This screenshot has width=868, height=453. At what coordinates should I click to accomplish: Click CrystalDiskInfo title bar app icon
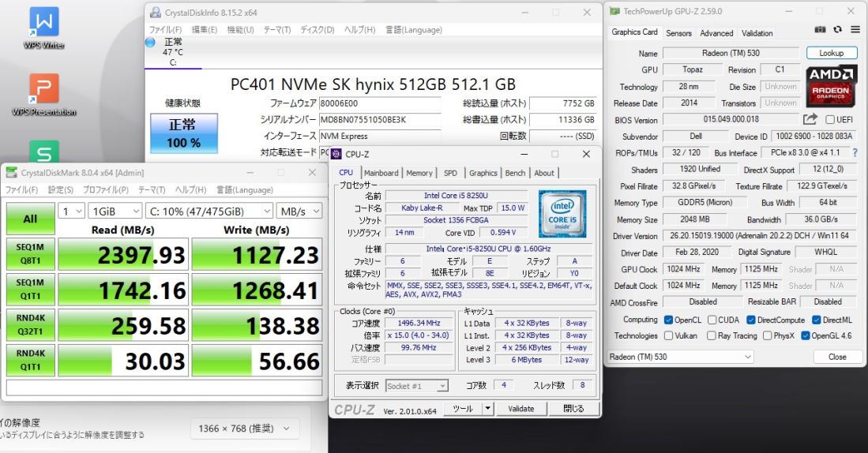pyautogui.click(x=156, y=12)
